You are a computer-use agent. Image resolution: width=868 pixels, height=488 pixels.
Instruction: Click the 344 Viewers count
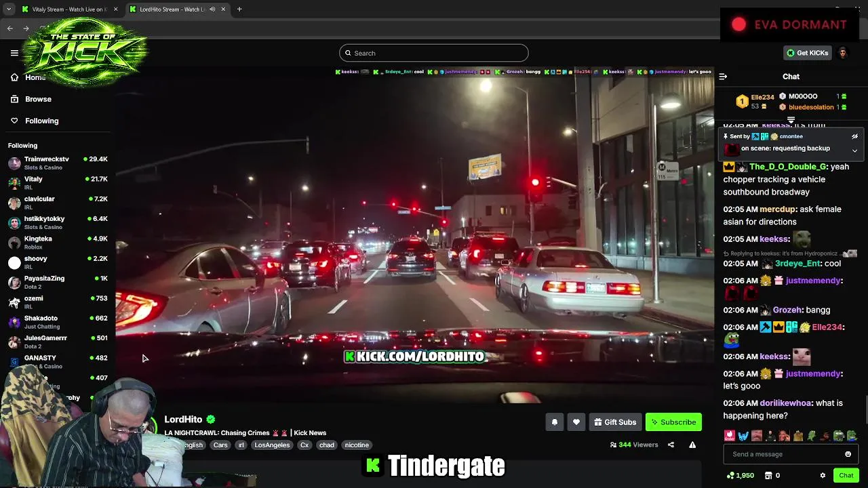[634, 445]
